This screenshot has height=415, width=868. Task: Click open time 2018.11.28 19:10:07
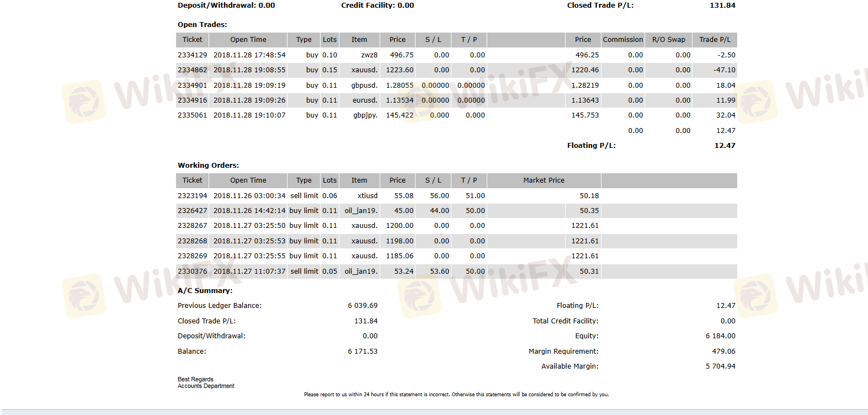[249, 115]
